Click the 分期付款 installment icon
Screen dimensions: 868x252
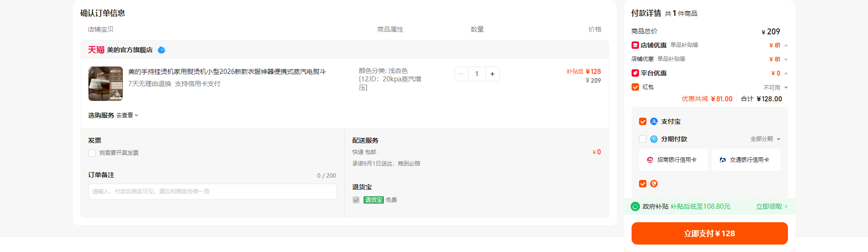(x=654, y=139)
